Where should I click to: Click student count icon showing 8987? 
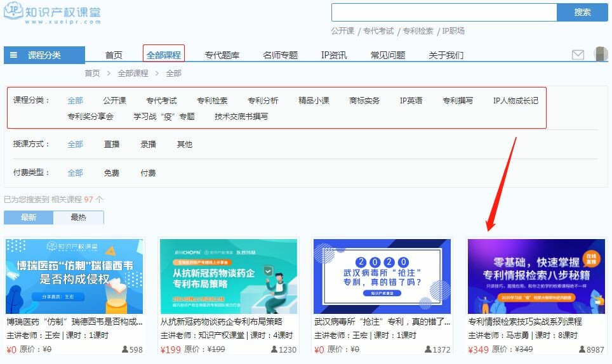click(582, 349)
